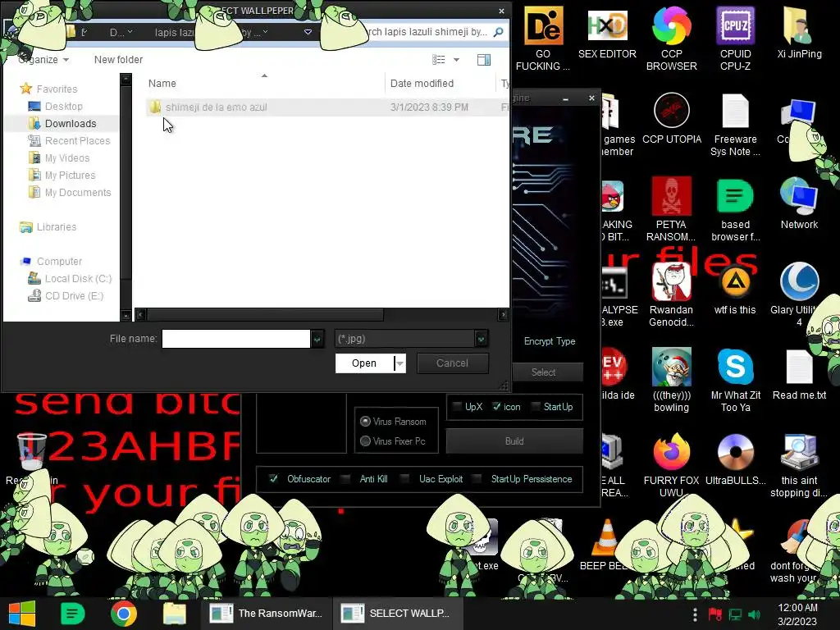The image size is (840, 630).
Task: Open CPUID CPU-Z desktop icon
Action: [735, 39]
